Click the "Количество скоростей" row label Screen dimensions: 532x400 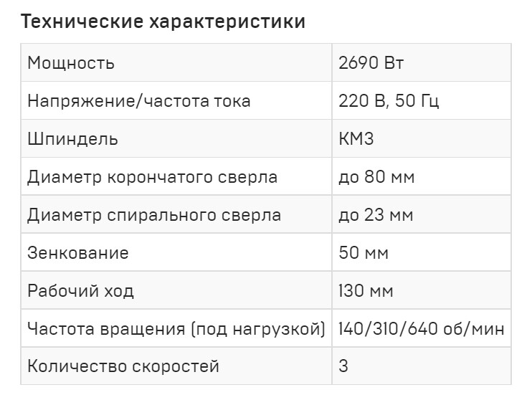(x=123, y=367)
